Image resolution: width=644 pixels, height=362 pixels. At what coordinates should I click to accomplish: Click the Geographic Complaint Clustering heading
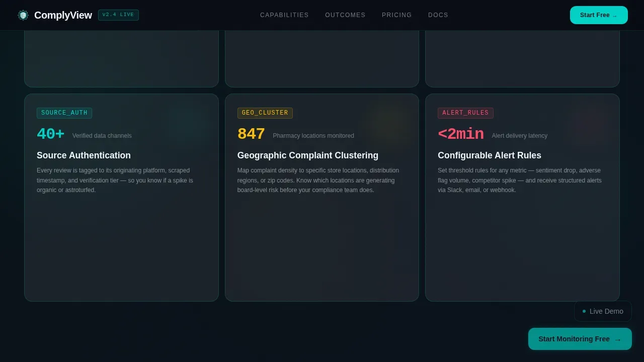click(308, 155)
